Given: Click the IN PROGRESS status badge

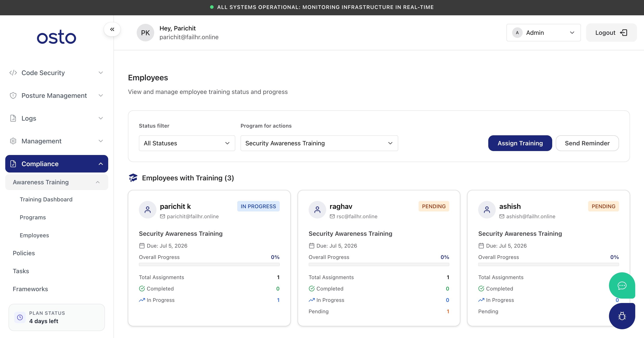Looking at the screenshot, I should coord(258,206).
